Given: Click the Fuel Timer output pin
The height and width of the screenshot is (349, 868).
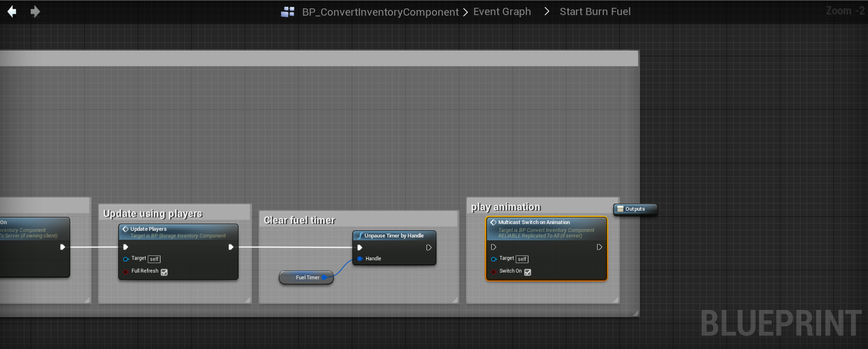Looking at the screenshot, I should 324,277.
